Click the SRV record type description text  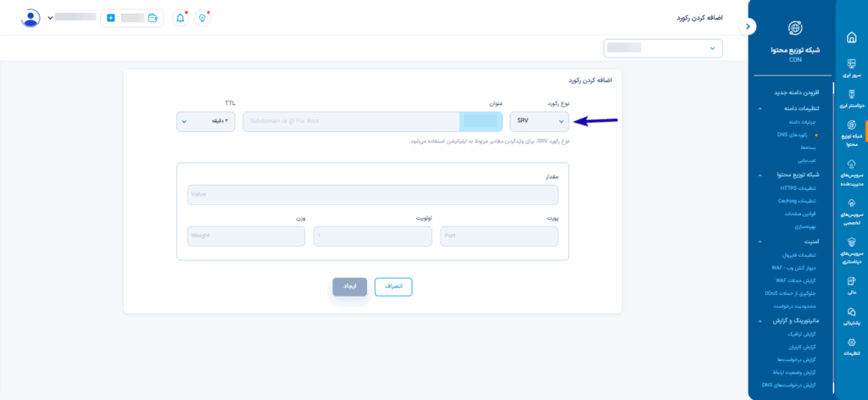pyautogui.click(x=489, y=142)
